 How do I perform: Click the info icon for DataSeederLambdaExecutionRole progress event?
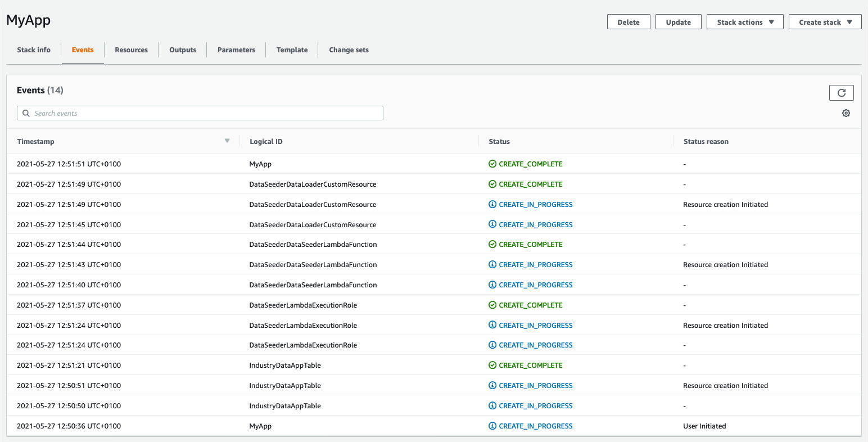pyautogui.click(x=493, y=325)
